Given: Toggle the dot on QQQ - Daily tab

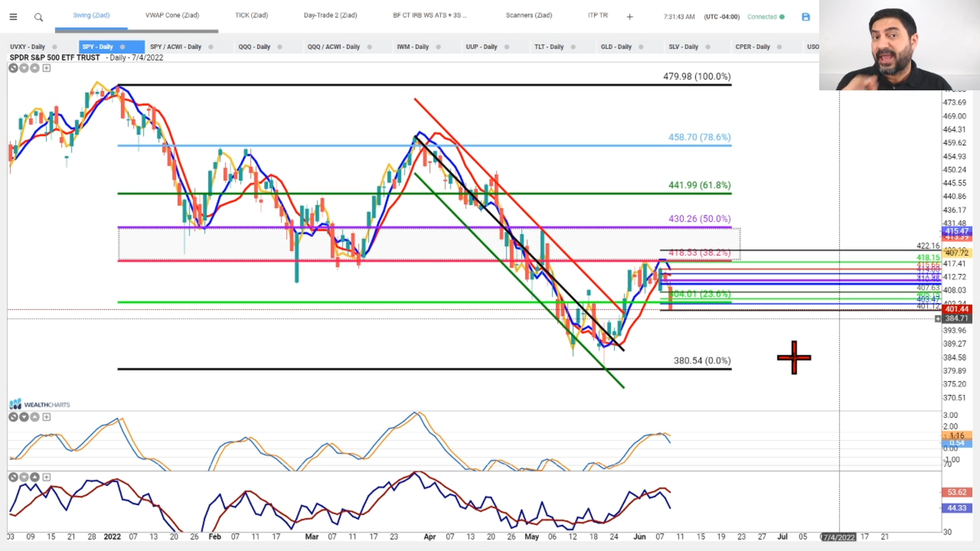Looking at the screenshot, I should pyautogui.click(x=280, y=47).
